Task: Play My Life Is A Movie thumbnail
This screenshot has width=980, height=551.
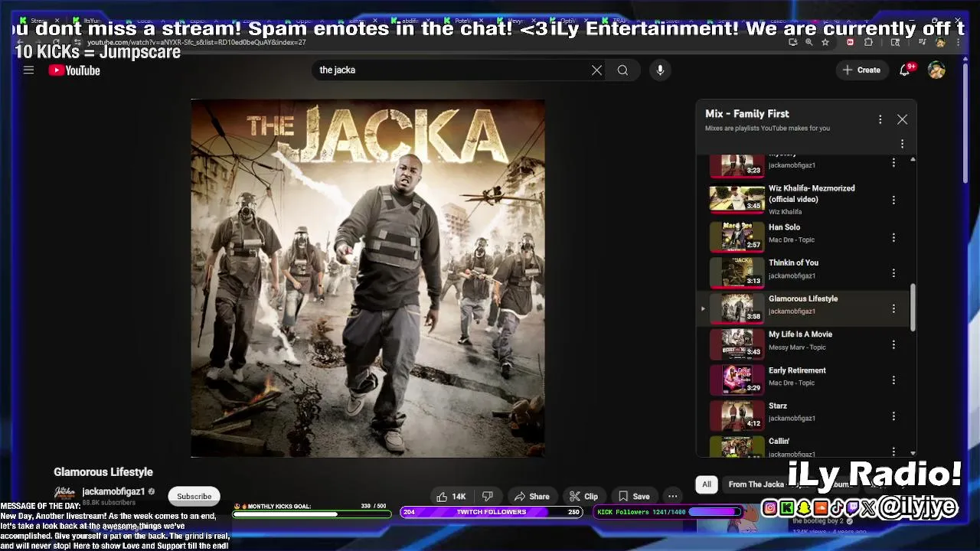Action: click(737, 344)
